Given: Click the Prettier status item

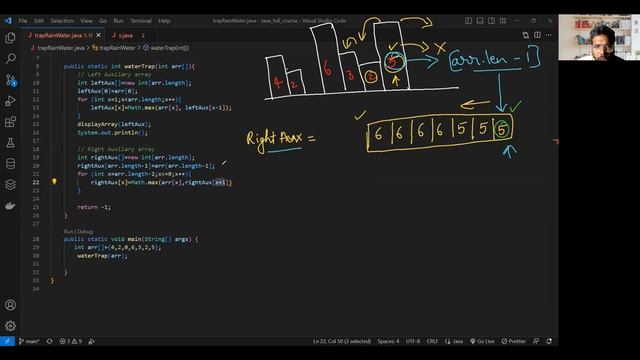Looking at the screenshot, I should [513, 341].
